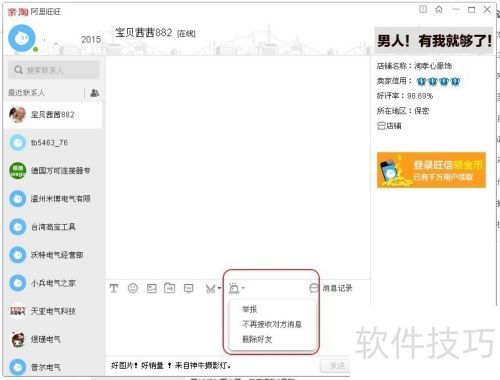The width and height of the screenshot is (500, 380).
Task: Expand the screenshot tool dropdown arrow
Action: click(x=219, y=288)
